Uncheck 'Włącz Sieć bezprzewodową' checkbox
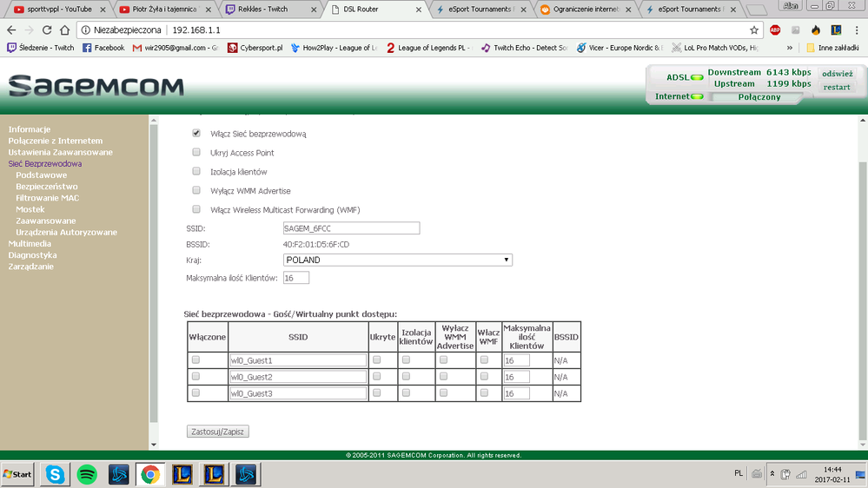This screenshot has width=868, height=488. (x=196, y=134)
